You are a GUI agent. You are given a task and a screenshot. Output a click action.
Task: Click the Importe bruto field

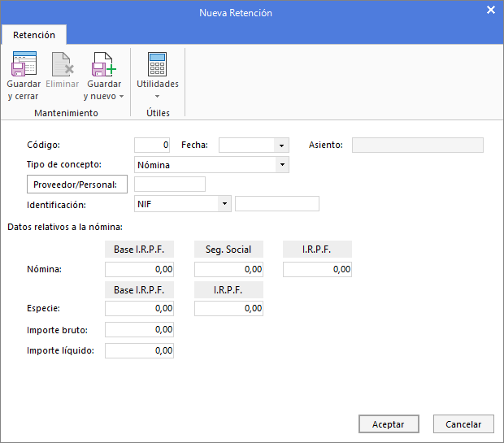(139, 329)
